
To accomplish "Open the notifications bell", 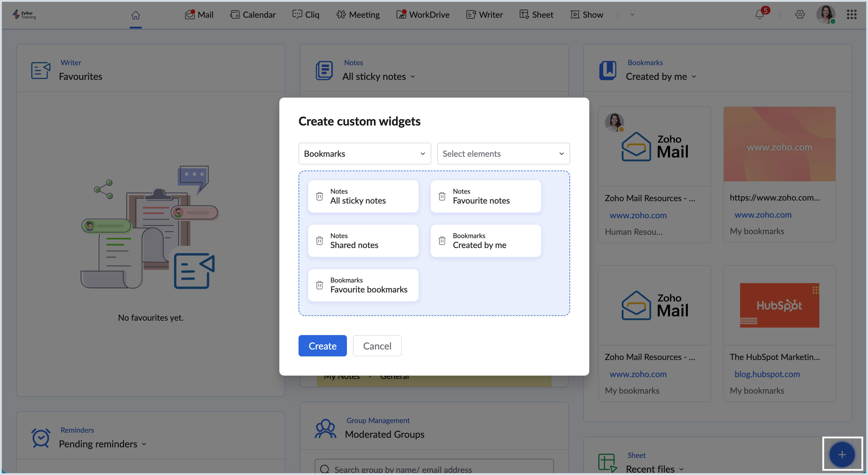I will (x=759, y=14).
